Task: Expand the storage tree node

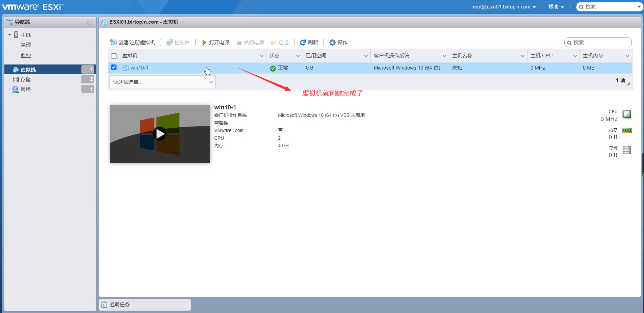Action: (9, 80)
